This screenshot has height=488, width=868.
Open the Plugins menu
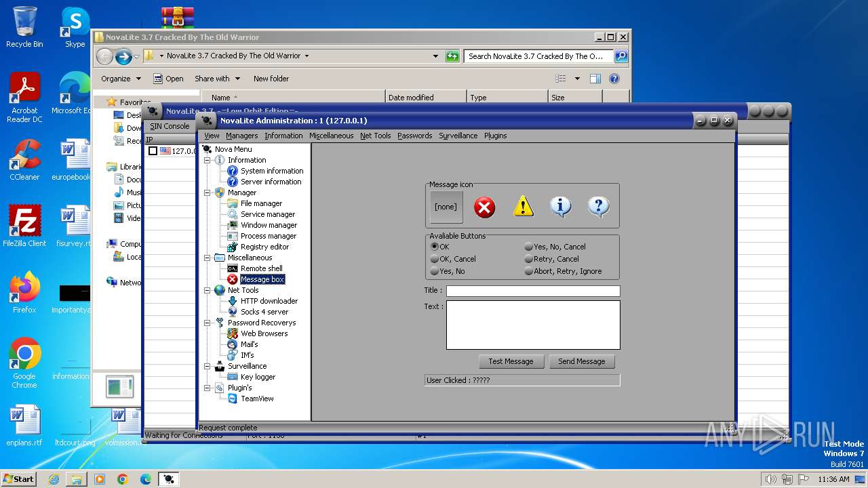pyautogui.click(x=496, y=136)
